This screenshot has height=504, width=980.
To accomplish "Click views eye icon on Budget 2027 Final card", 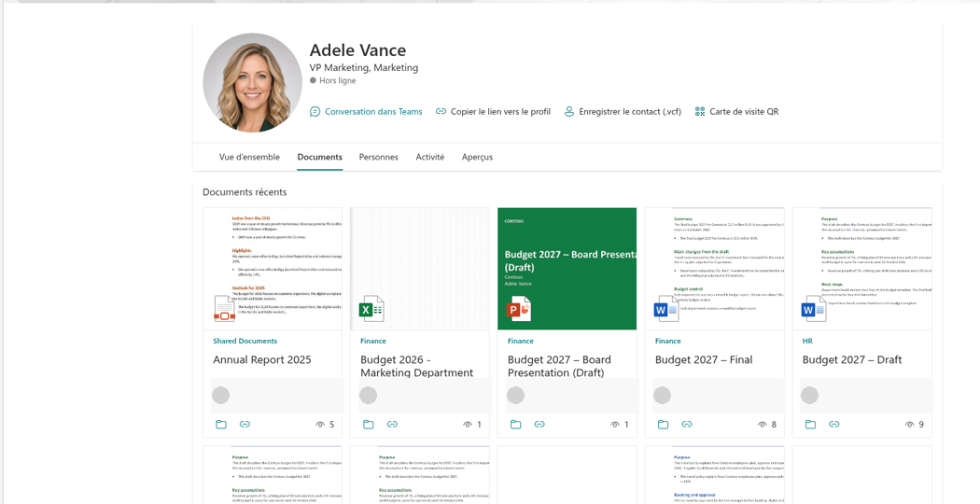I will [762, 425].
